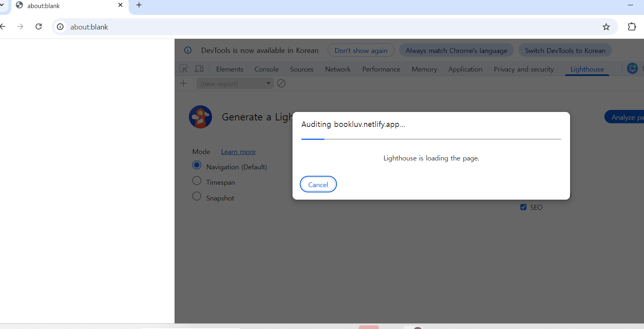Reload the page with refresh icon

tap(39, 27)
